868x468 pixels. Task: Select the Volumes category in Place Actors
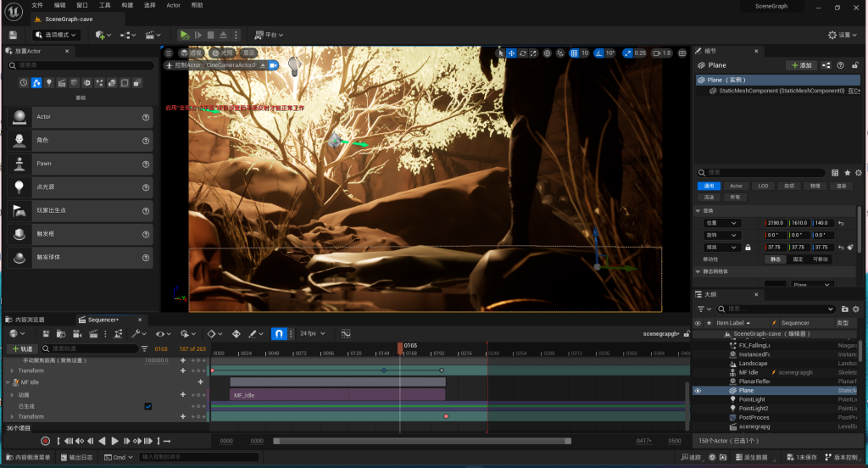click(x=125, y=82)
